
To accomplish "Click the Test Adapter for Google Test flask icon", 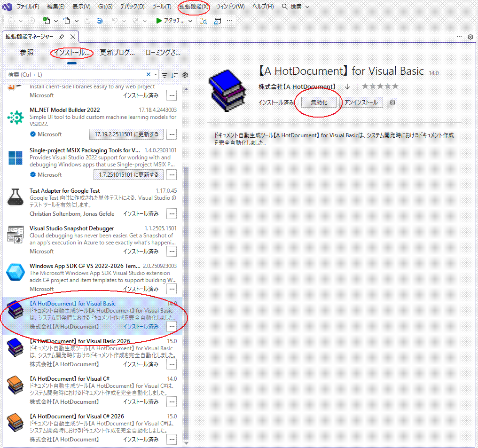I will (x=15, y=197).
